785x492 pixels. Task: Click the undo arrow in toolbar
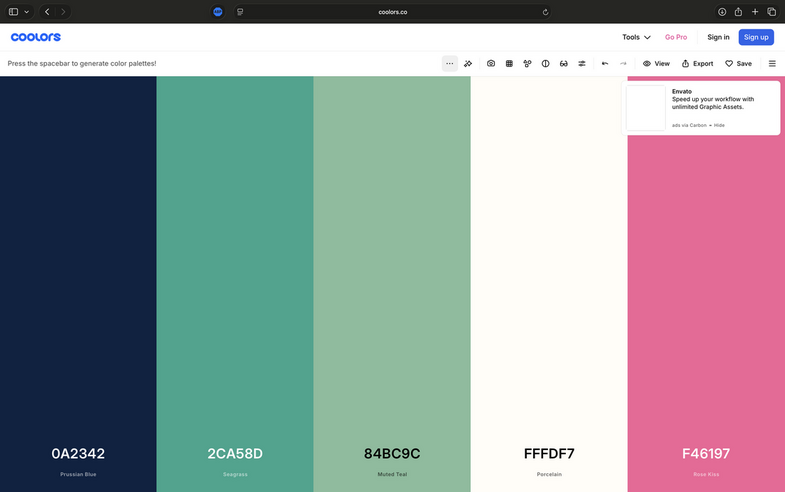[x=605, y=63]
